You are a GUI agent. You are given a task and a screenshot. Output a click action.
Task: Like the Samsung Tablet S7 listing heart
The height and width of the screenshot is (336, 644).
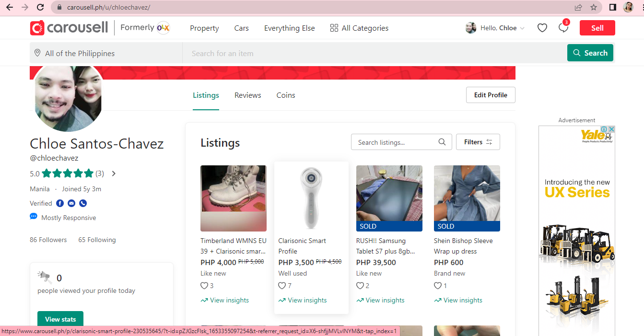tap(360, 286)
